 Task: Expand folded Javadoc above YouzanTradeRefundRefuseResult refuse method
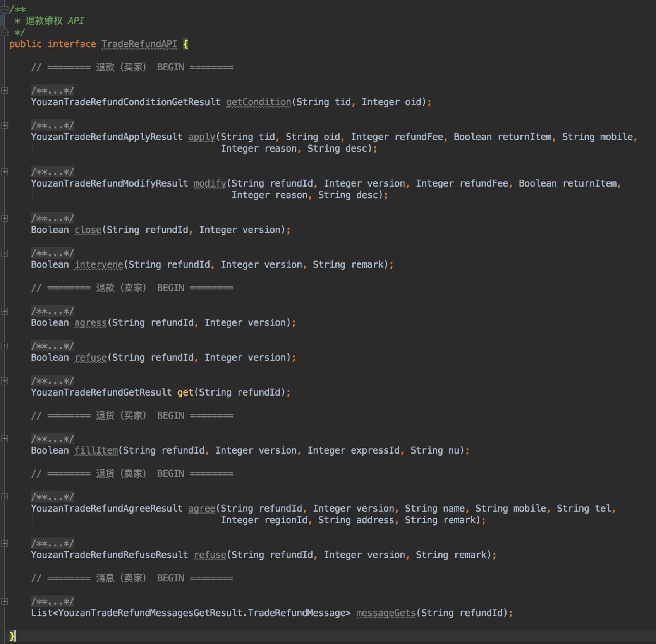point(5,543)
